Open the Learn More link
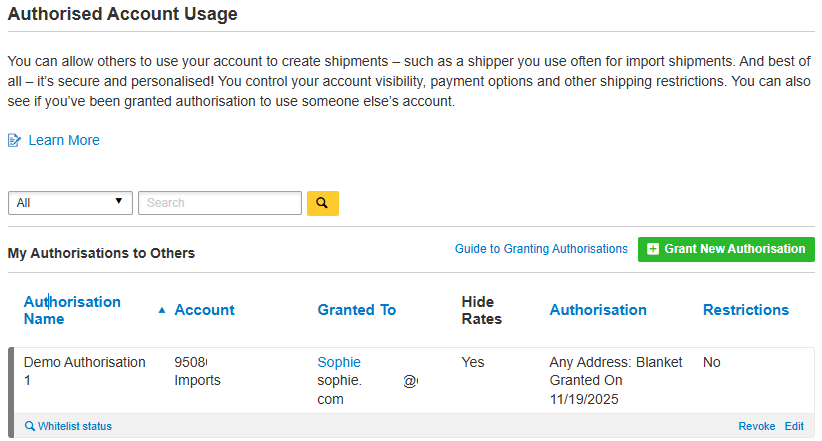Image resolution: width=822 pixels, height=441 pixels. tap(64, 141)
